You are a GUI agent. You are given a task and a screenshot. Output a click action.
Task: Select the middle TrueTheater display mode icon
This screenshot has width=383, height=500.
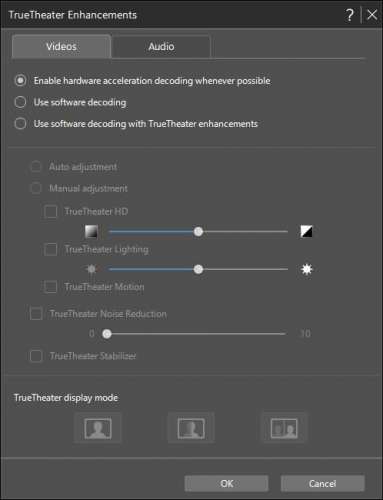point(191,428)
